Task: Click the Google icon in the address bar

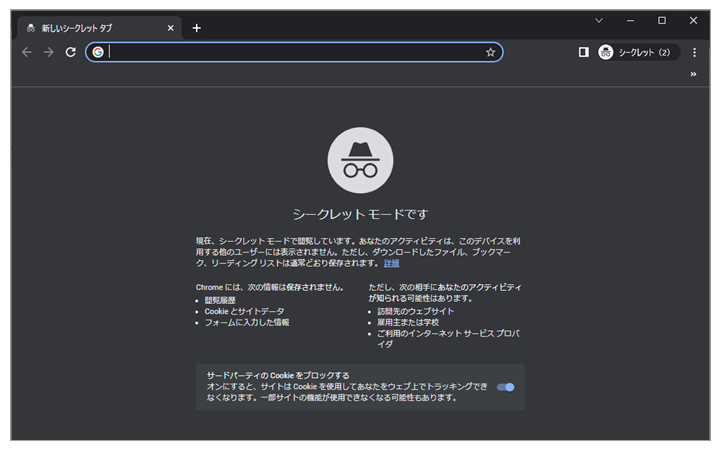Action: click(98, 52)
